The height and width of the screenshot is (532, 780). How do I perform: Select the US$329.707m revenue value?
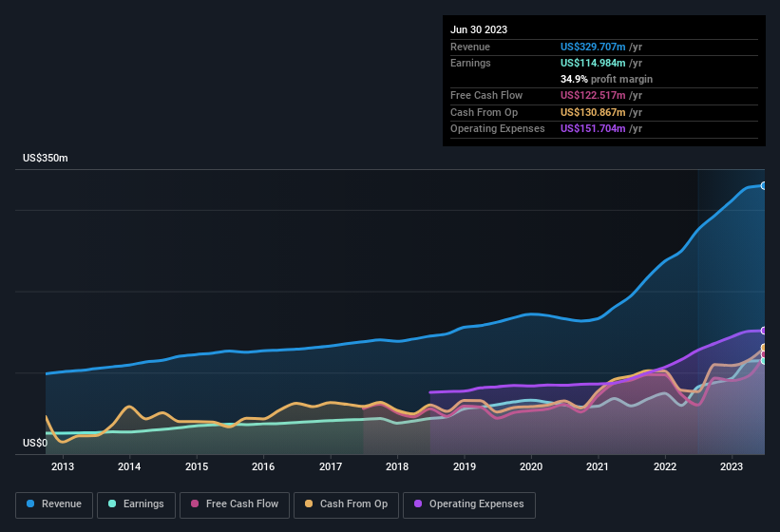(x=594, y=47)
